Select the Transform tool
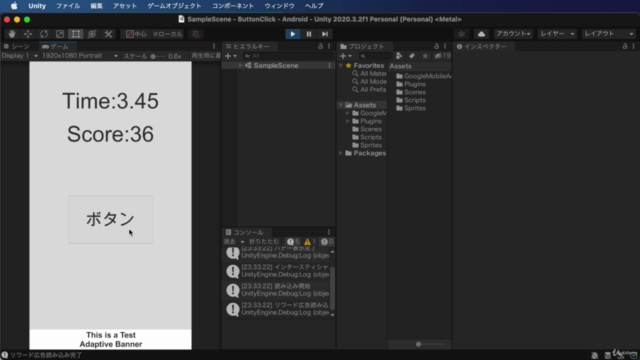This screenshot has height=360, width=640. (92, 34)
